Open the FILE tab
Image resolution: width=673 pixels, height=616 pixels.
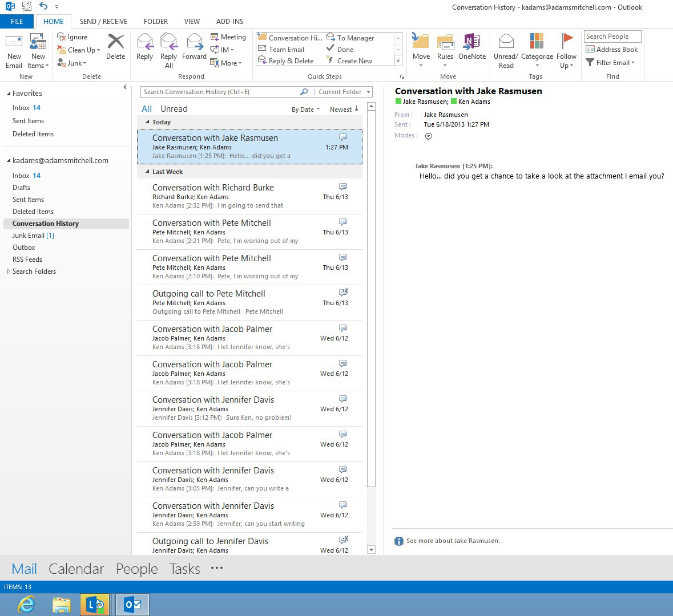[17, 22]
